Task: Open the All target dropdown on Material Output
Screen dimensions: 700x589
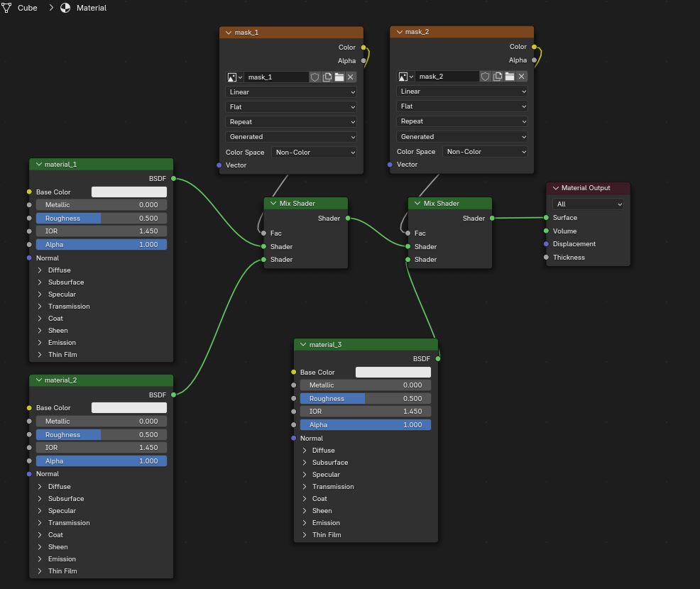Action: [588, 204]
